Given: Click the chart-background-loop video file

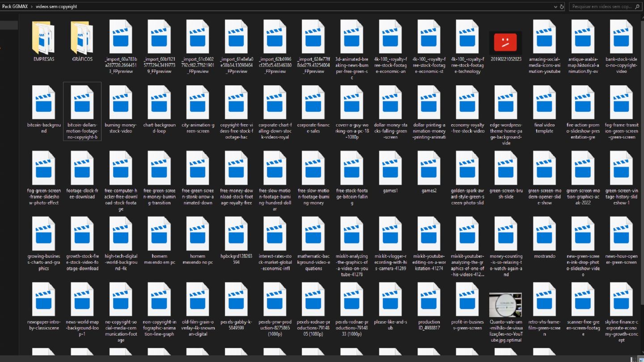Looking at the screenshot, I should point(159,109).
